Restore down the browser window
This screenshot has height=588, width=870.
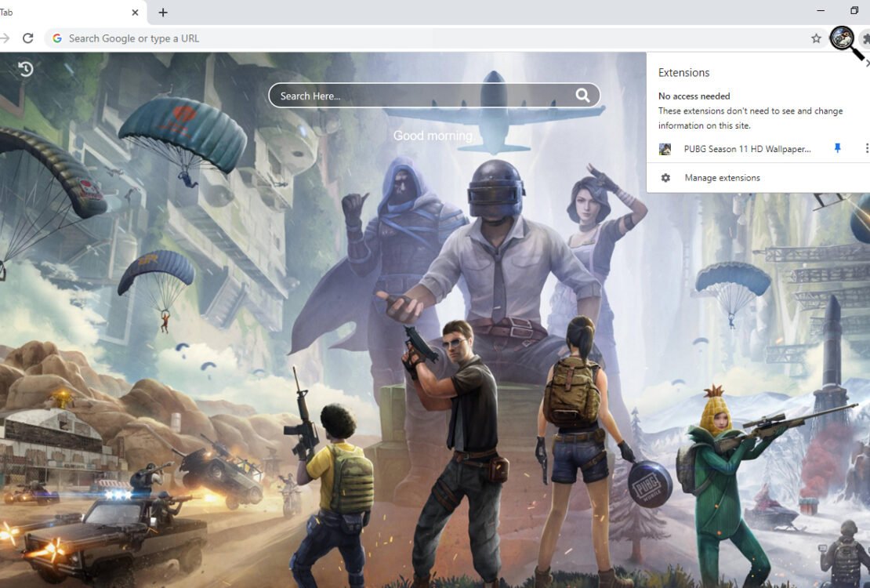854,11
